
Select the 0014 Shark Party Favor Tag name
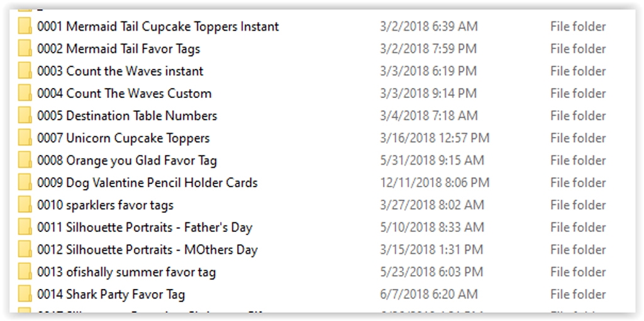(111, 295)
